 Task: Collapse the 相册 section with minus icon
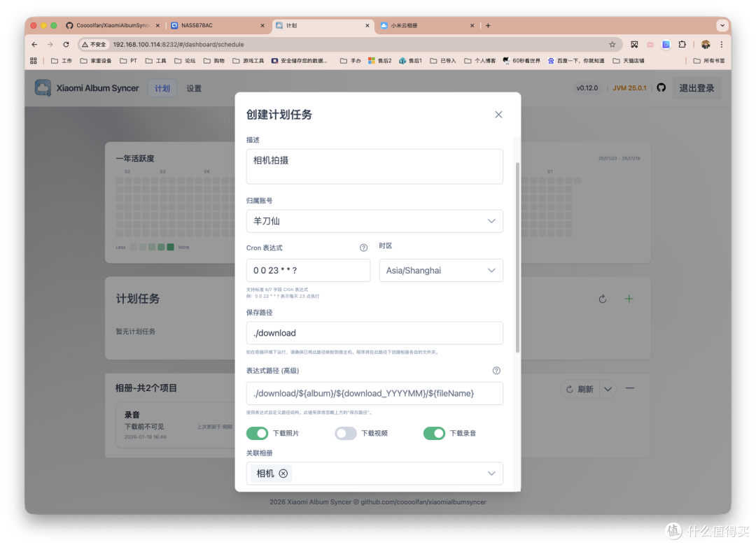pos(630,388)
